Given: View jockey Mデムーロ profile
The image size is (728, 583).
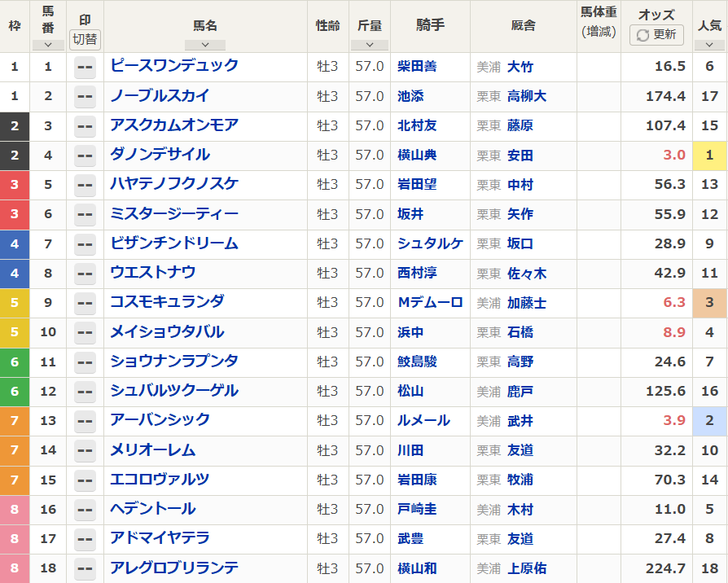Looking at the screenshot, I should 431,303.
